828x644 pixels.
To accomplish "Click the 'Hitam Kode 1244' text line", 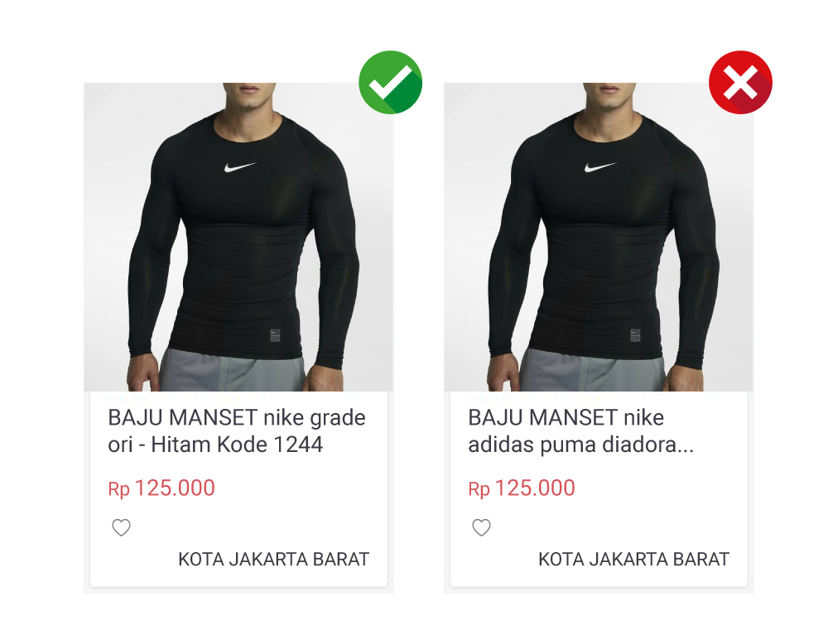I will [x=237, y=445].
